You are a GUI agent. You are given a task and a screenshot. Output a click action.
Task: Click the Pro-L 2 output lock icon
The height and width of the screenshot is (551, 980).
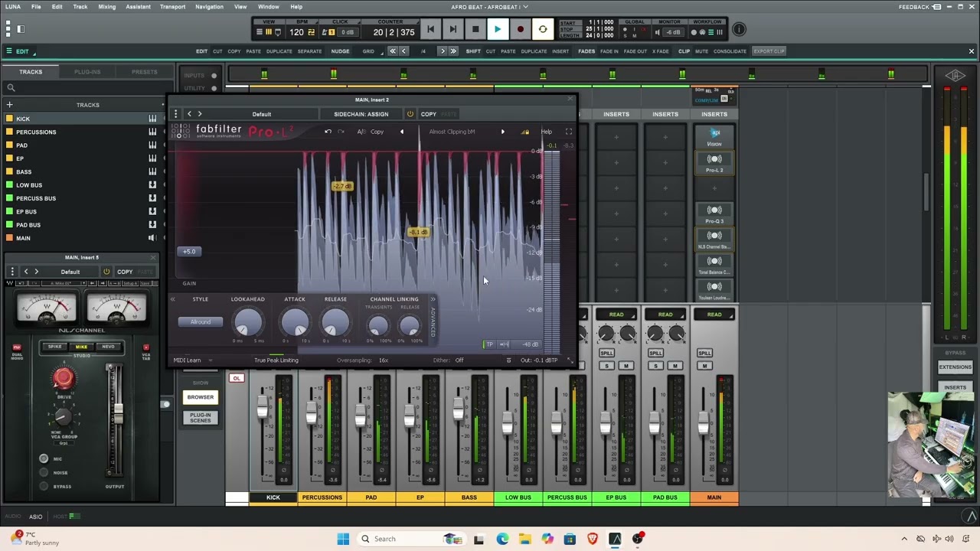tap(525, 132)
